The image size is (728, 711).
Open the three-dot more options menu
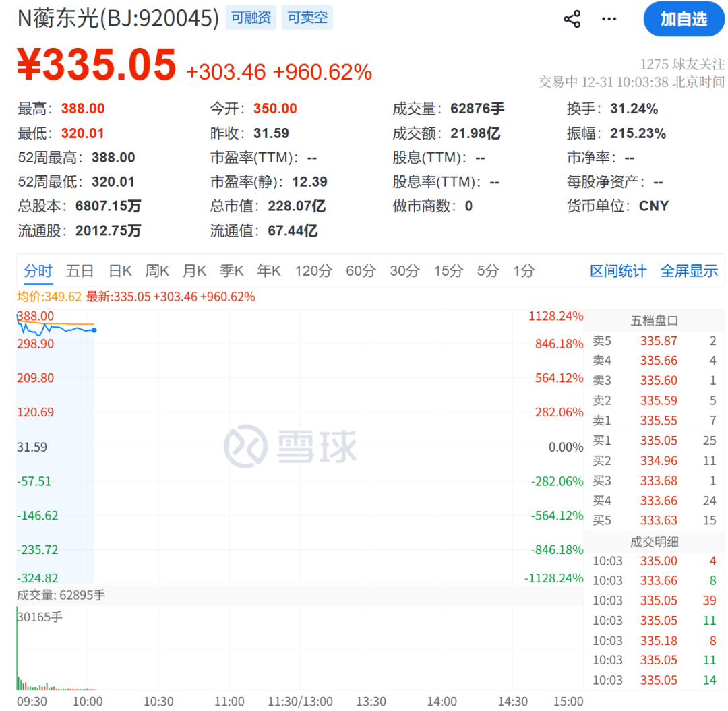point(609,19)
